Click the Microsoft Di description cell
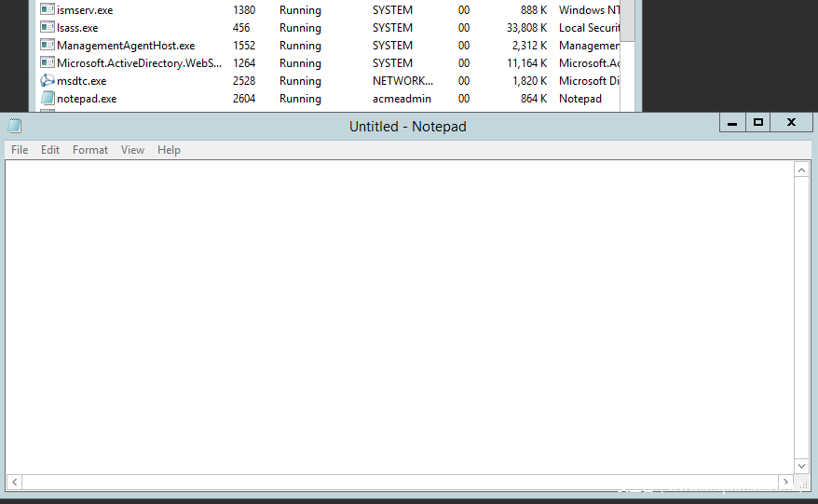 point(590,81)
